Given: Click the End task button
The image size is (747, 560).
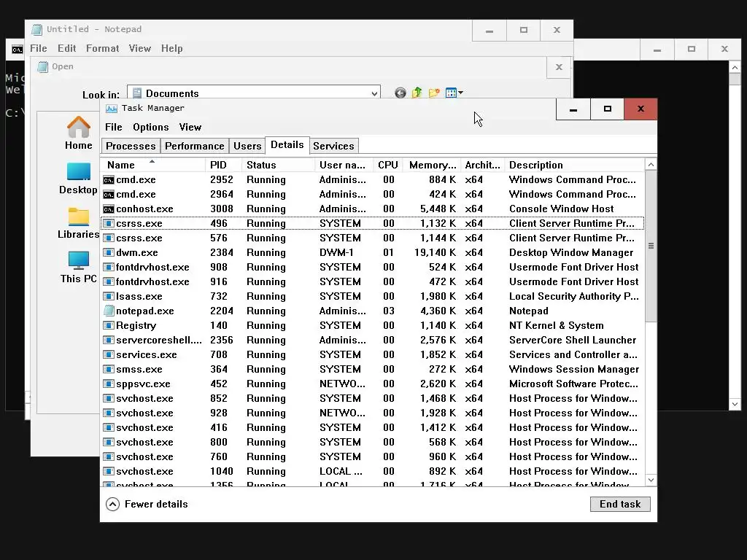Looking at the screenshot, I should (x=620, y=505).
